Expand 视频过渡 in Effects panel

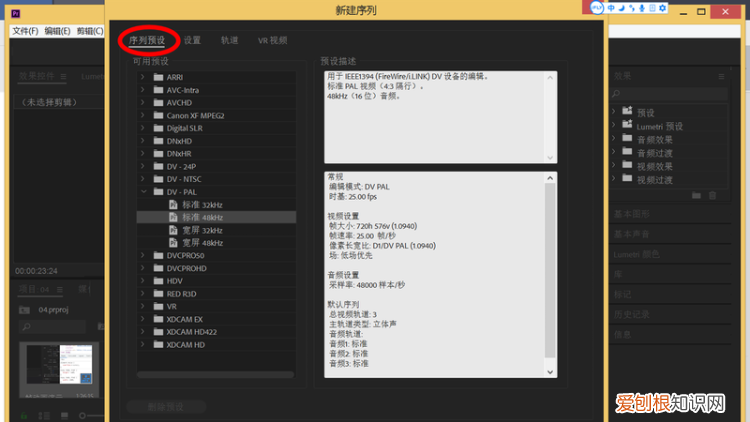tap(614, 178)
